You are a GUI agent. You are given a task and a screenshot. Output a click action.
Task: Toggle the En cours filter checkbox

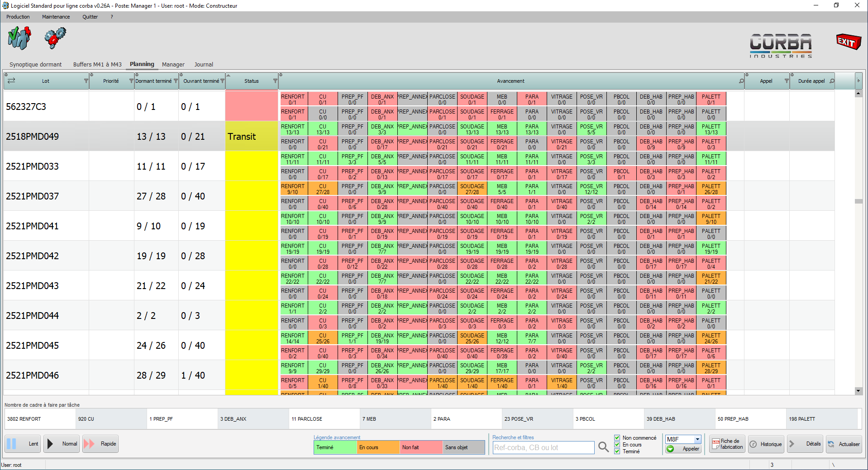tap(617, 445)
